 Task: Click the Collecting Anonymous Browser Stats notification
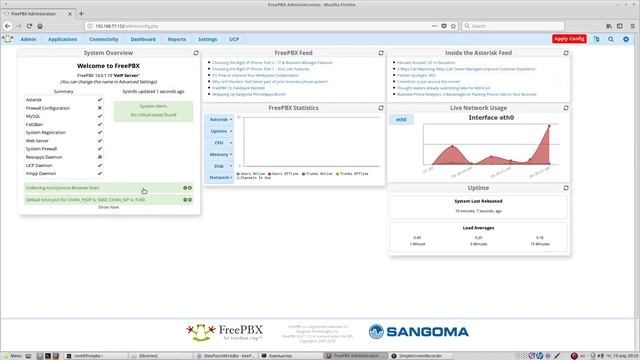[x=109, y=188]
